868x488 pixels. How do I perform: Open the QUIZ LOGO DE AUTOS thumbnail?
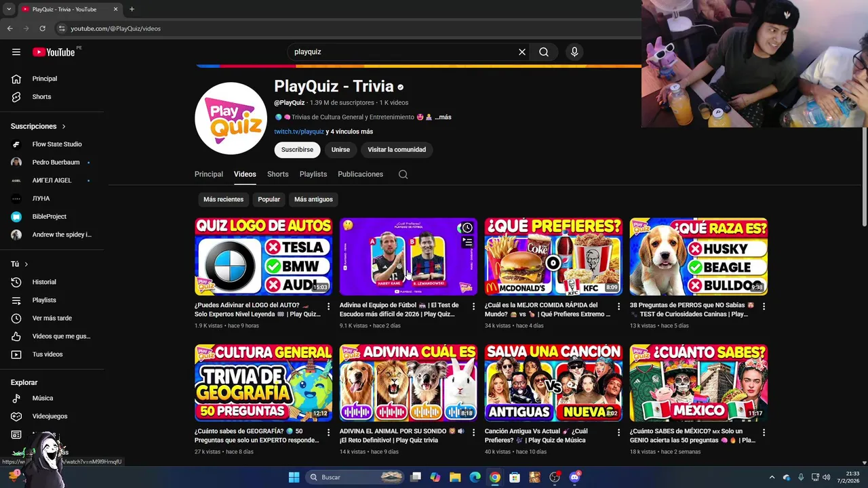(263, 256)
